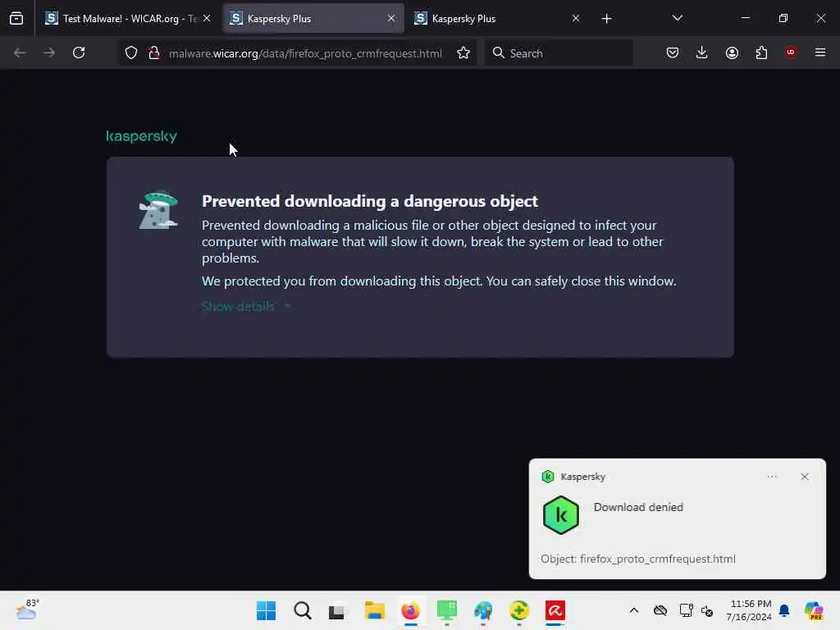
Task: Open Task View on taskbar
Action: [x=338, y=610]
